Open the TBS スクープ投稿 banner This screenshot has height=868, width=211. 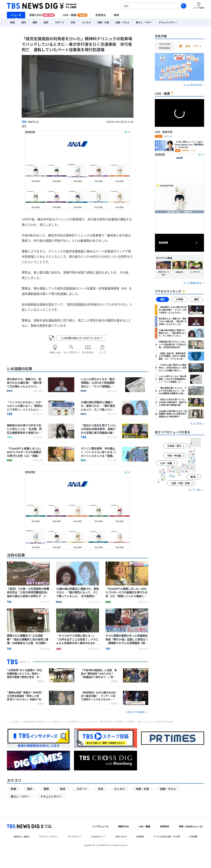105,738
